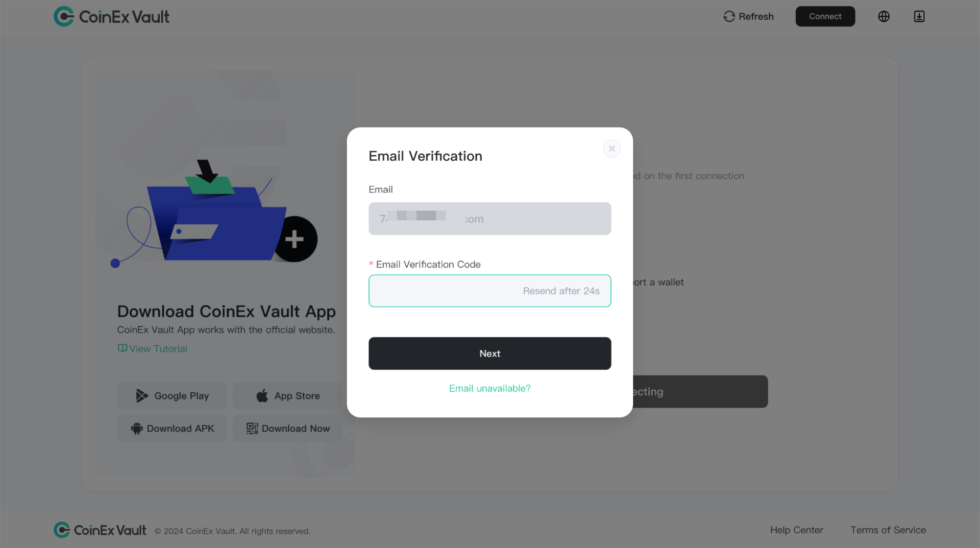Click the disabled Email address field
Image resolution: width=980 pixels, height=548 pixels.
[x=490, y=218]
